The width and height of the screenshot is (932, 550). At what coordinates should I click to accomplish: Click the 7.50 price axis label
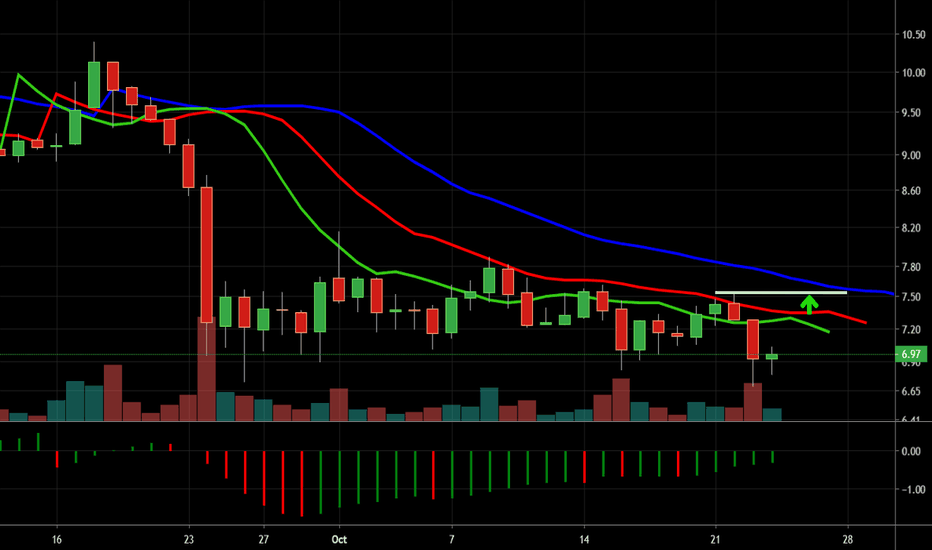[913, 297]
